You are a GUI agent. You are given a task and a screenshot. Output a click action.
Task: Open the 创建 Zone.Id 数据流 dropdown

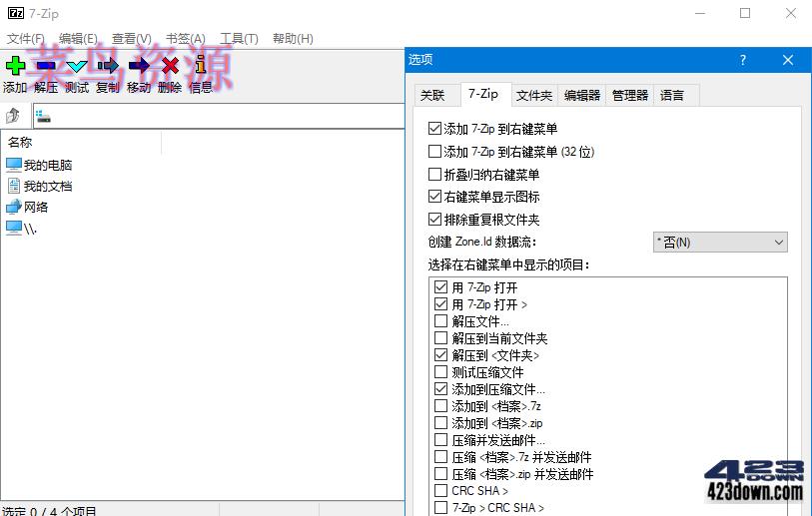click(720, 243)
